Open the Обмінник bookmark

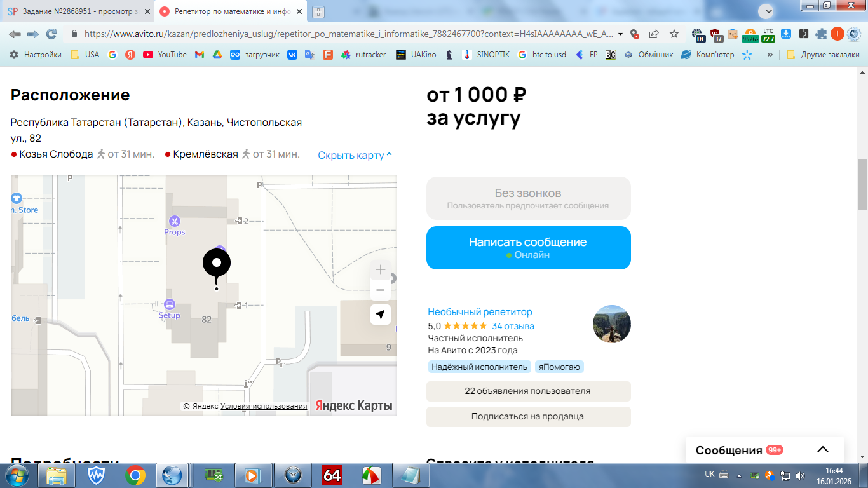point(648,55)
